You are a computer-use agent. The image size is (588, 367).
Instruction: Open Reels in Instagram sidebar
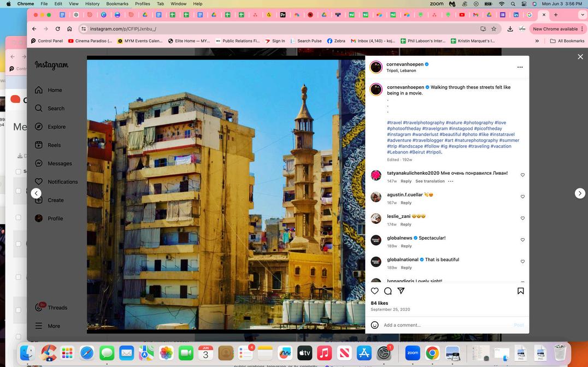tap(48, 145)
